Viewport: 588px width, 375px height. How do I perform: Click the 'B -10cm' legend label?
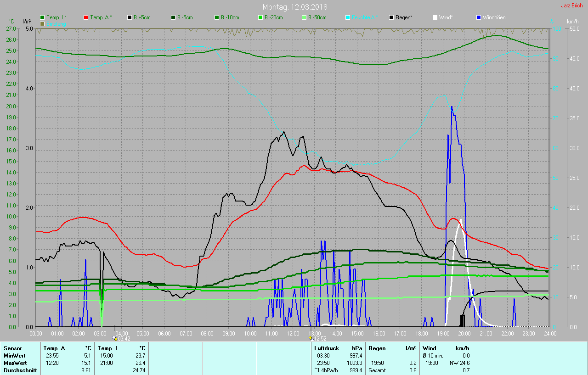click(230, 17)
